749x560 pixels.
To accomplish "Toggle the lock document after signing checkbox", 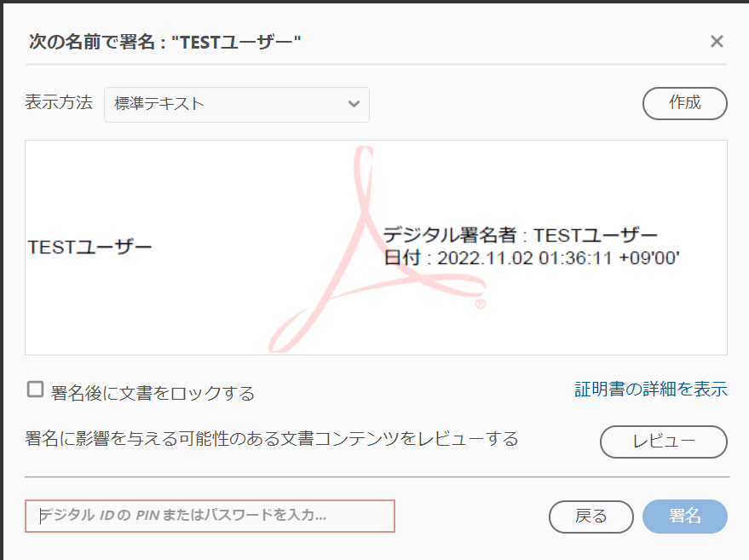I will click(33, 388).
